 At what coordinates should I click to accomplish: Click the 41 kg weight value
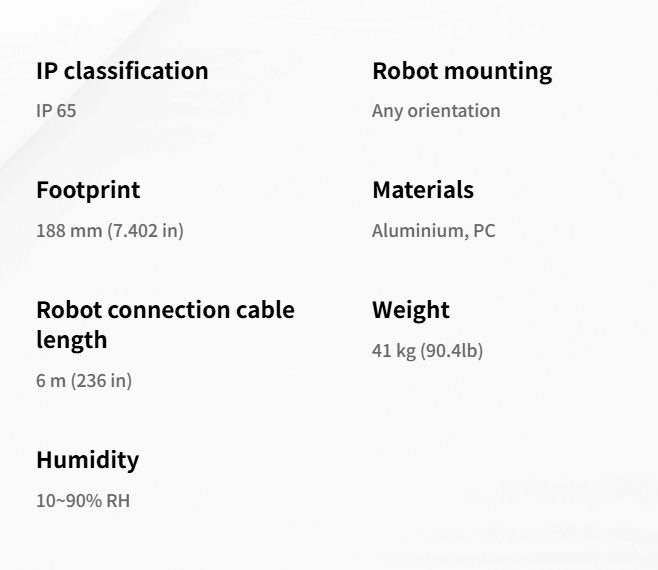(393, 351)
